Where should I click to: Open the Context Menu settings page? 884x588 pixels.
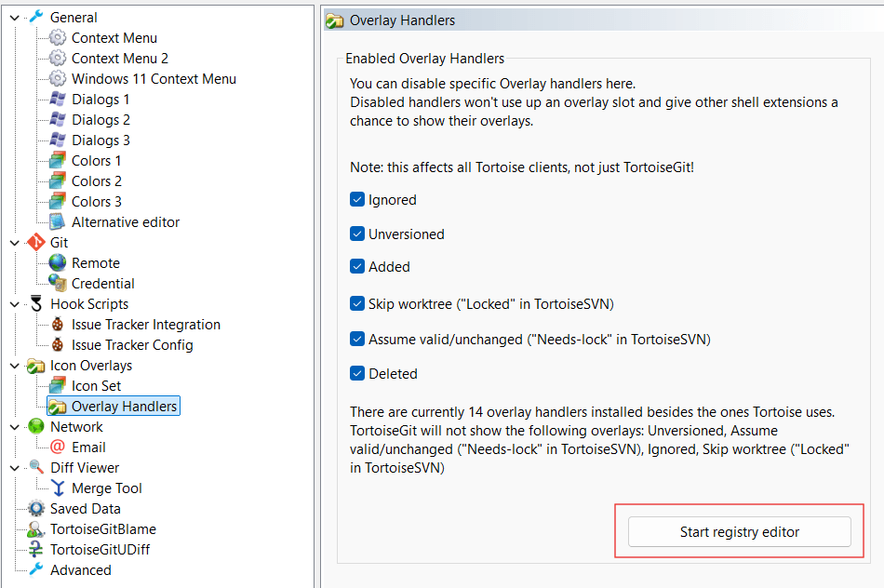(114, 38)
